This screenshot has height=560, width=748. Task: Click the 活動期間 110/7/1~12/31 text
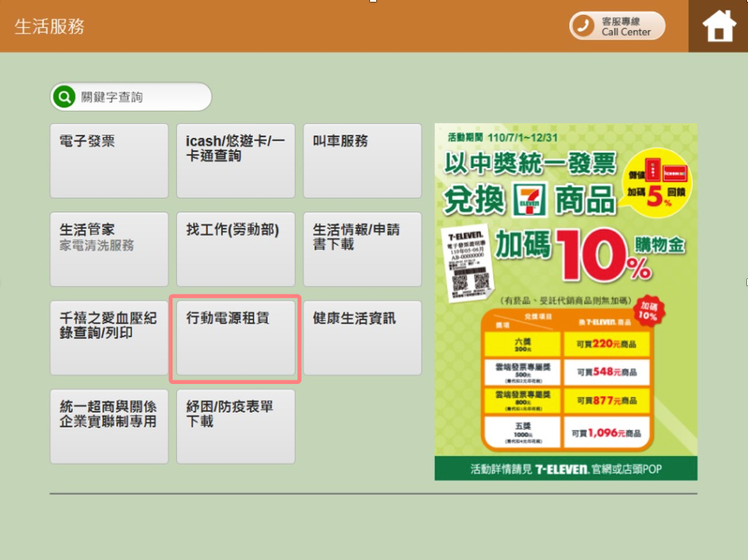pos(503,137)
